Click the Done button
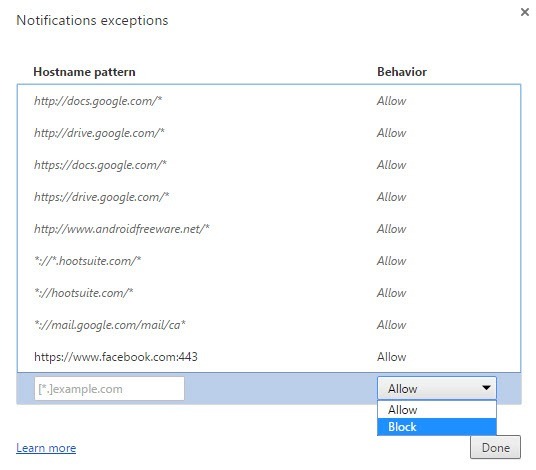This screenshot has width=536, height=470. [x=495, y=447]
